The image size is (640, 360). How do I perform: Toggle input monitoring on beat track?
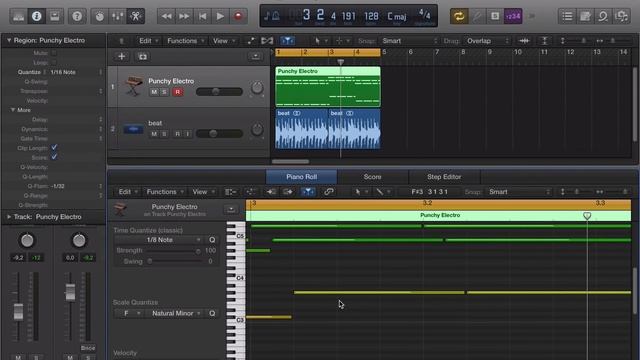pos(187,133)
